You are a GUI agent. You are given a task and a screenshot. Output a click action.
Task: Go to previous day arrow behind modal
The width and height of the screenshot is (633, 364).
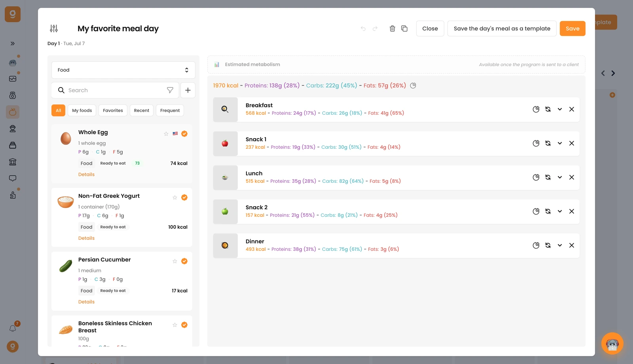(x=603, y=73)
